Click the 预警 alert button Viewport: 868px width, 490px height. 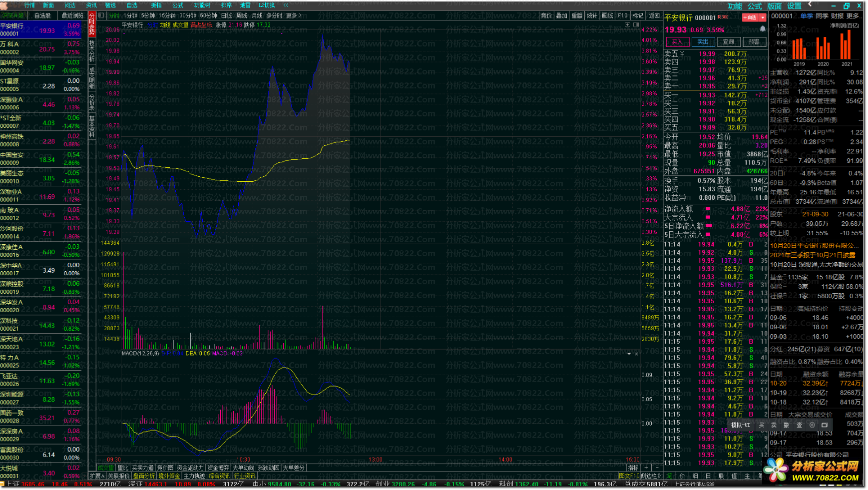coord(754,42)
